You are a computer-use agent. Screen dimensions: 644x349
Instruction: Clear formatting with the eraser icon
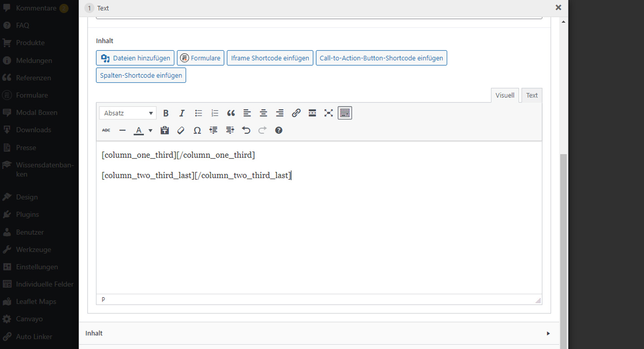click(x=181, y=130)
